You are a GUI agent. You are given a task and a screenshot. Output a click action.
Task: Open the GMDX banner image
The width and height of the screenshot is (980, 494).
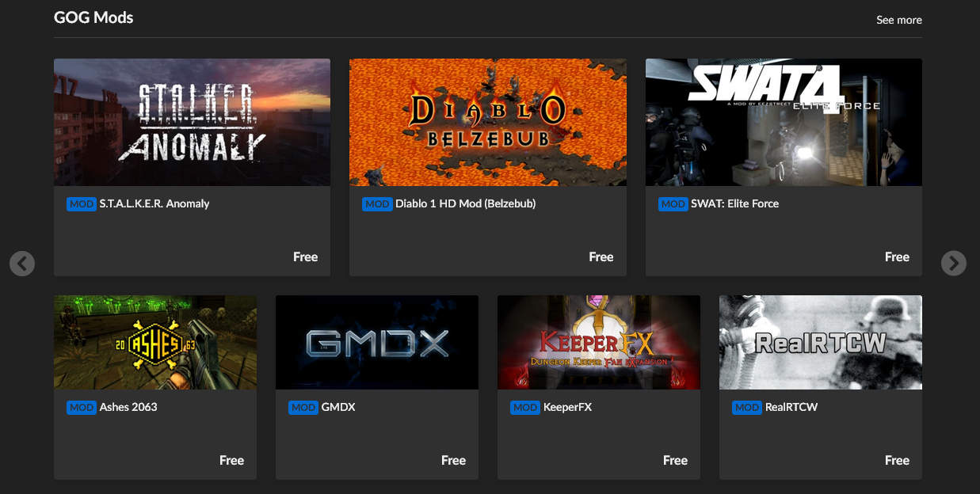377,342
